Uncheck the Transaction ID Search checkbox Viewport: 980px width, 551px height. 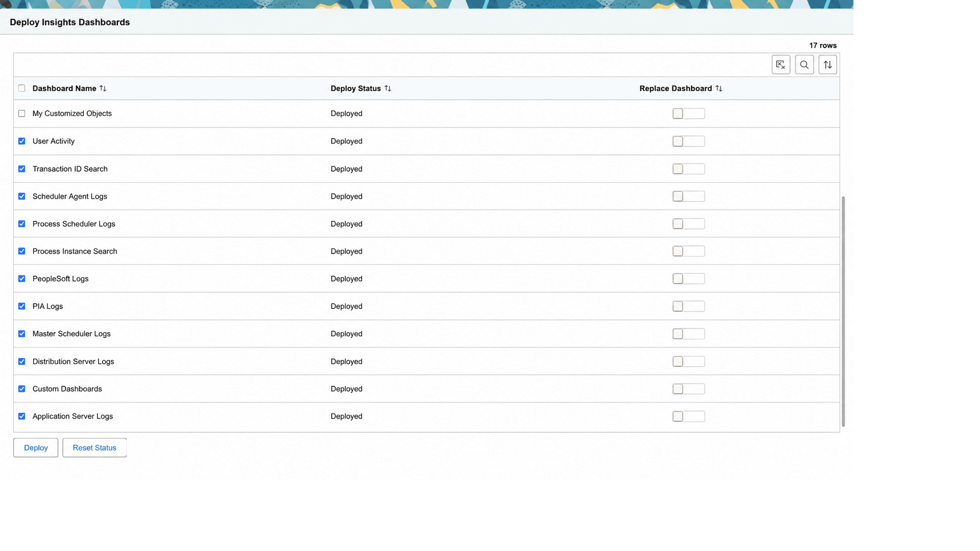click(21, 168)
